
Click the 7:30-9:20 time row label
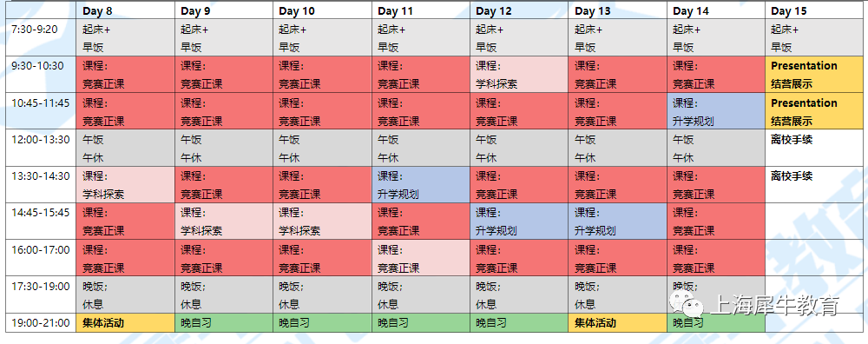pyautogui.click(x=41, y=37)
